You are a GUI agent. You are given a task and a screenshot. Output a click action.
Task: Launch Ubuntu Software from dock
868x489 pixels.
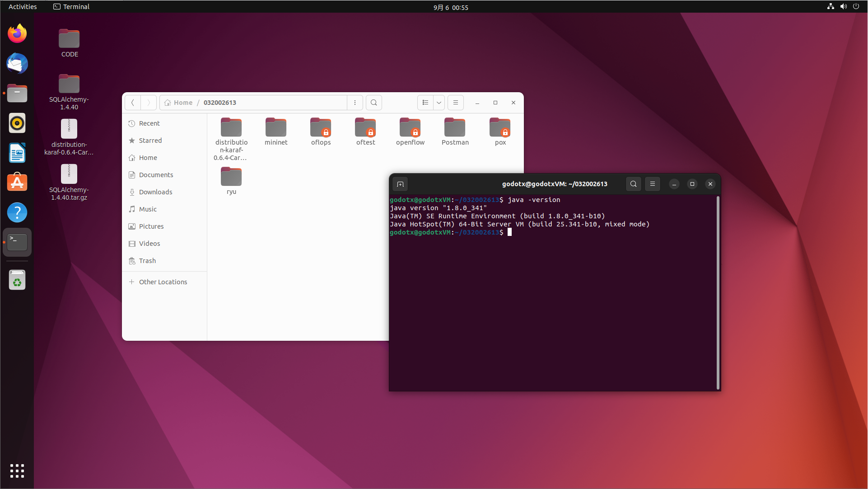pyautogui.click(x=17, y=183)
